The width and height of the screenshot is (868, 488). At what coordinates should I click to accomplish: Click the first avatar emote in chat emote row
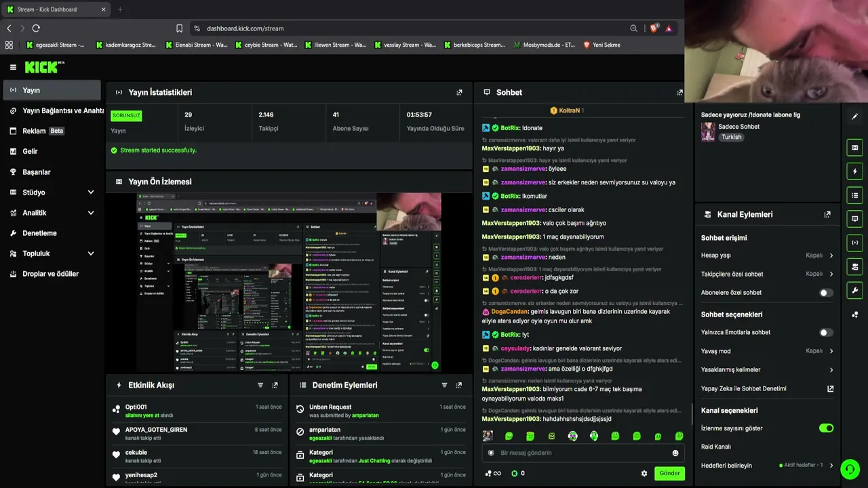click(488, 436)
